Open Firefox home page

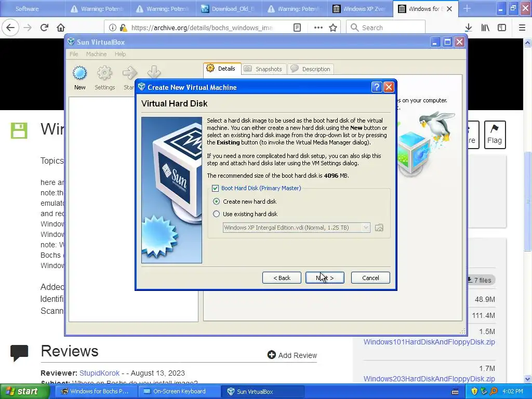pos(61,28)
